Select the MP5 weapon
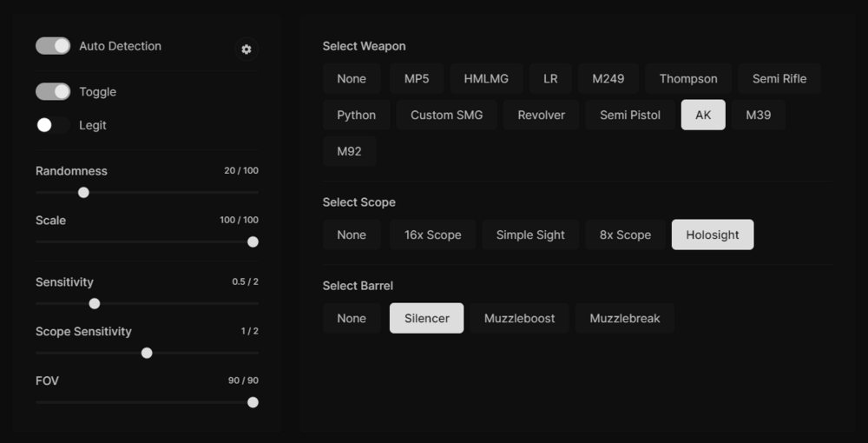Image resolution: width=868 pixels, height=443 pixels. (417, 79)
